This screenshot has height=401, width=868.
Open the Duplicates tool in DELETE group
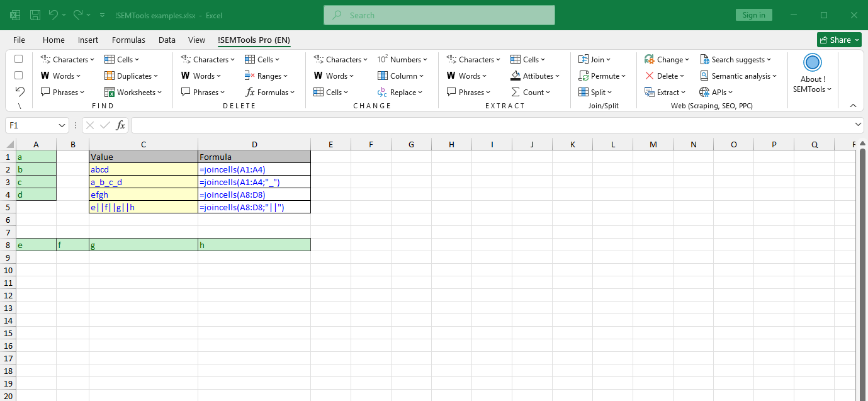132,76
